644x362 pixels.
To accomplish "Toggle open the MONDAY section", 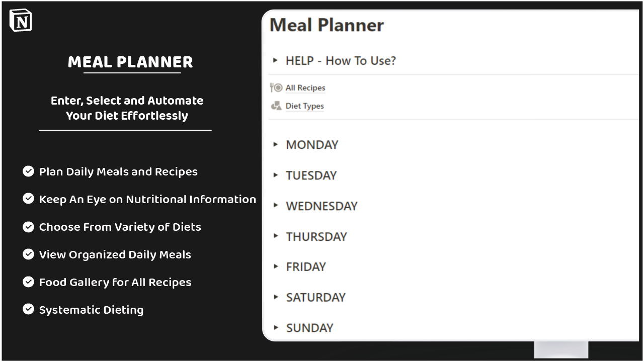I will (x=276, y=144).
